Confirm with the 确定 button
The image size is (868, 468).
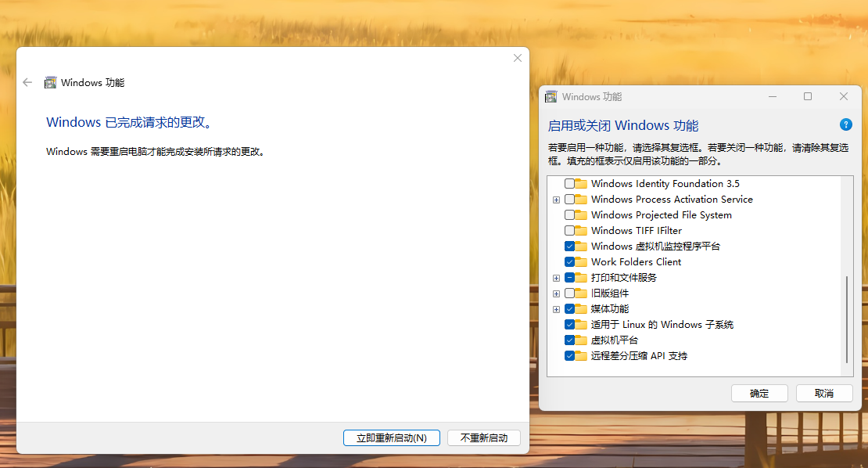(x=759, y=393)
